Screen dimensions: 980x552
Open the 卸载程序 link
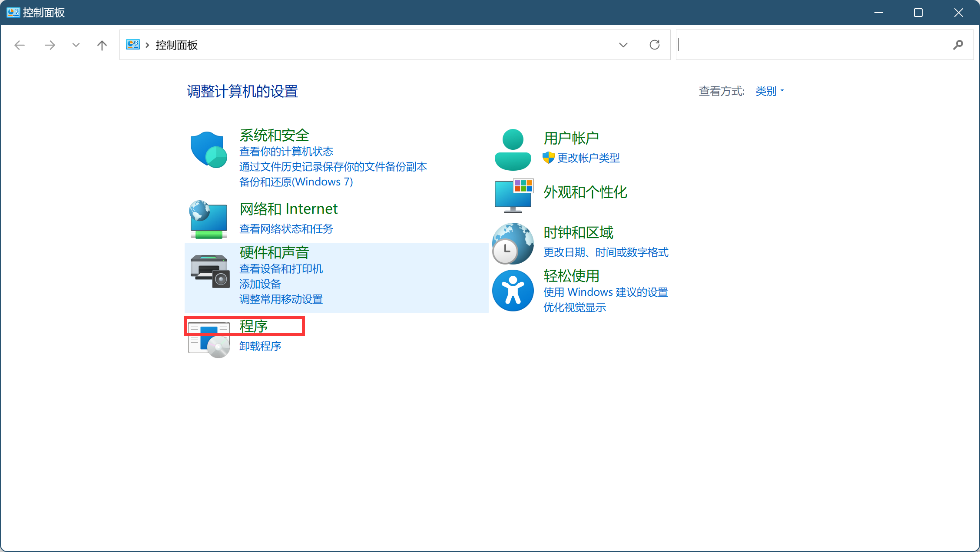point(260,346)
